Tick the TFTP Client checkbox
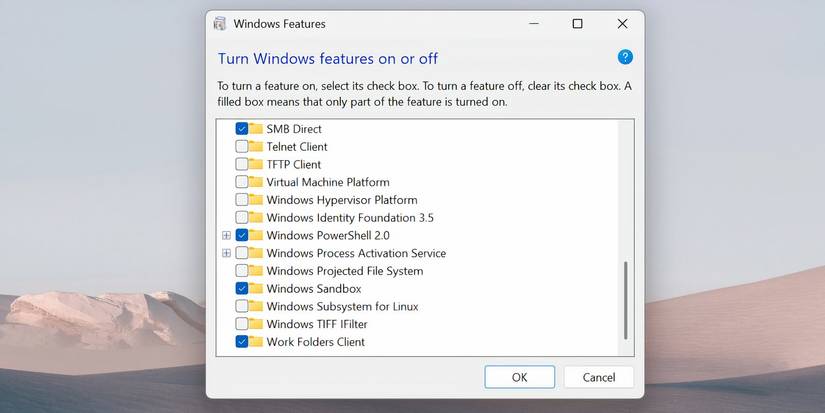 tap(242, 164)
